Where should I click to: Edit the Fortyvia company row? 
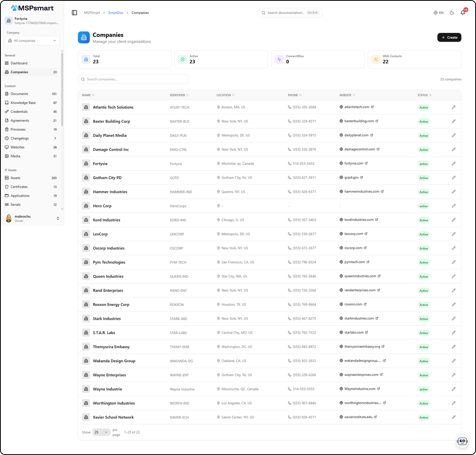click(453, 163)
